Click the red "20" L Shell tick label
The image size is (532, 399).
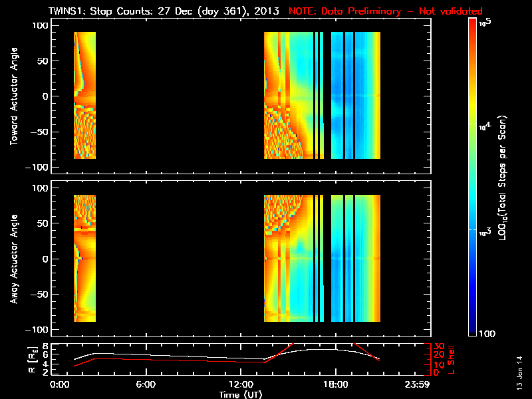tap(439, 354)
